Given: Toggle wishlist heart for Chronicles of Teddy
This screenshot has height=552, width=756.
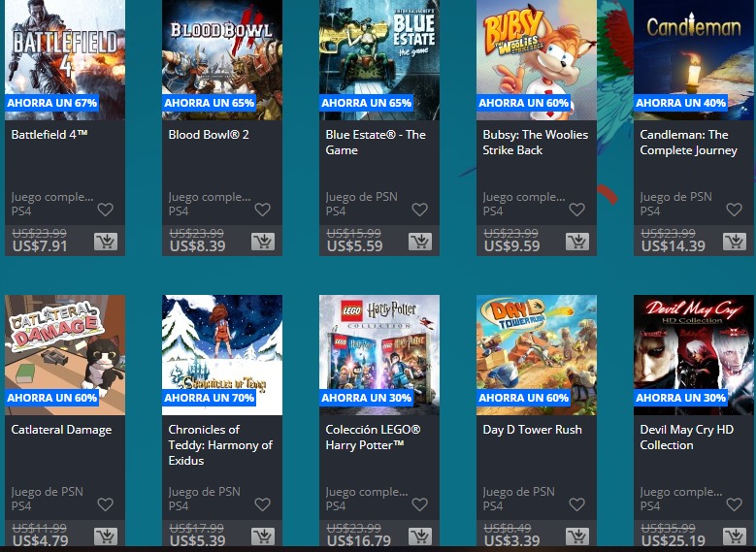Looking at the screenshot, I should pos(262,504).
